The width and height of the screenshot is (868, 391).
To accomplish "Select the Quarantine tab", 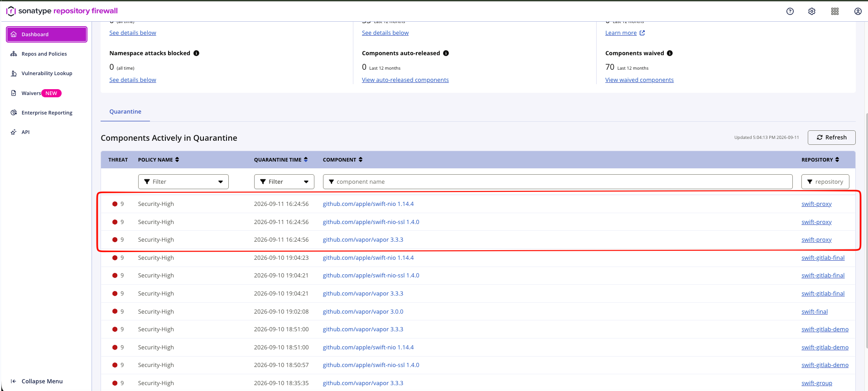I will pyautogui.click(x=125, y=112).
